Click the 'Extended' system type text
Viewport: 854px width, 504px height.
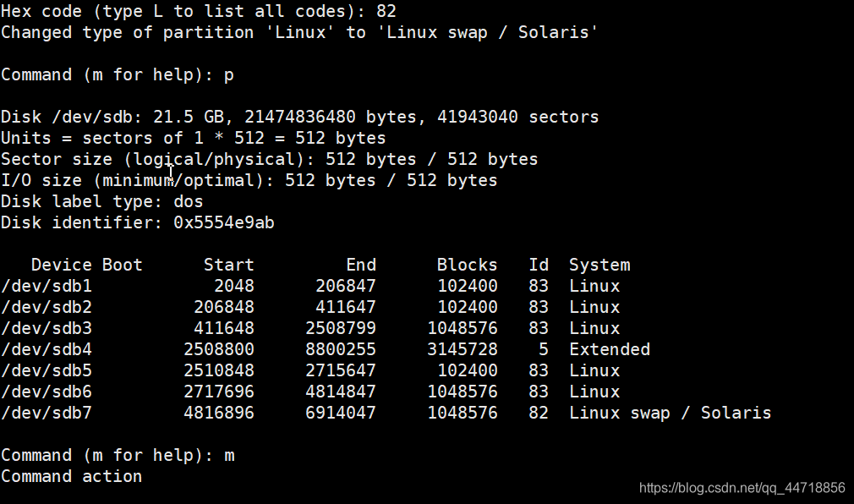click(x=610, y=349)
